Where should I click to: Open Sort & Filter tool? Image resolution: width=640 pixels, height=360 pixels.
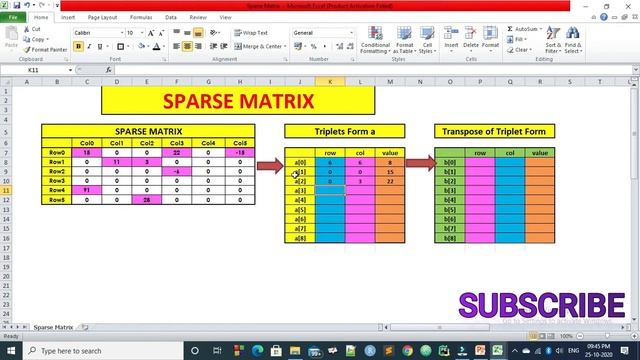pyautogui.click(x=553, y=40)
